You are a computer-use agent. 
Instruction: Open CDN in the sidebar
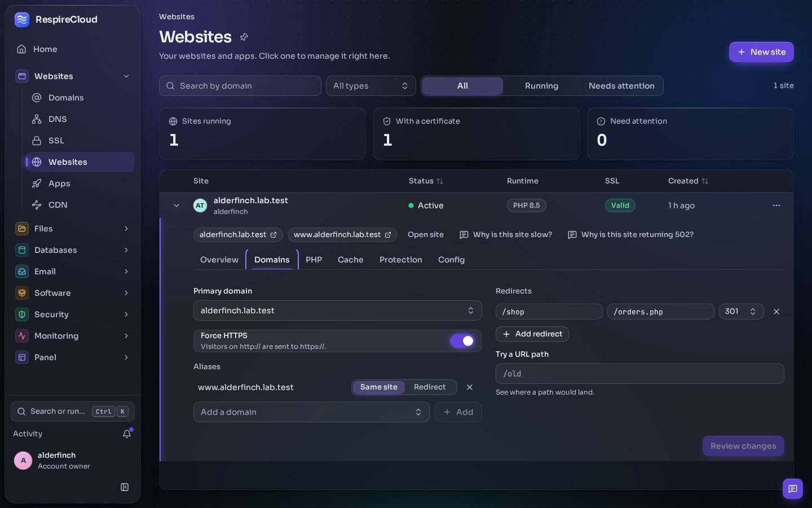[80, 205]
